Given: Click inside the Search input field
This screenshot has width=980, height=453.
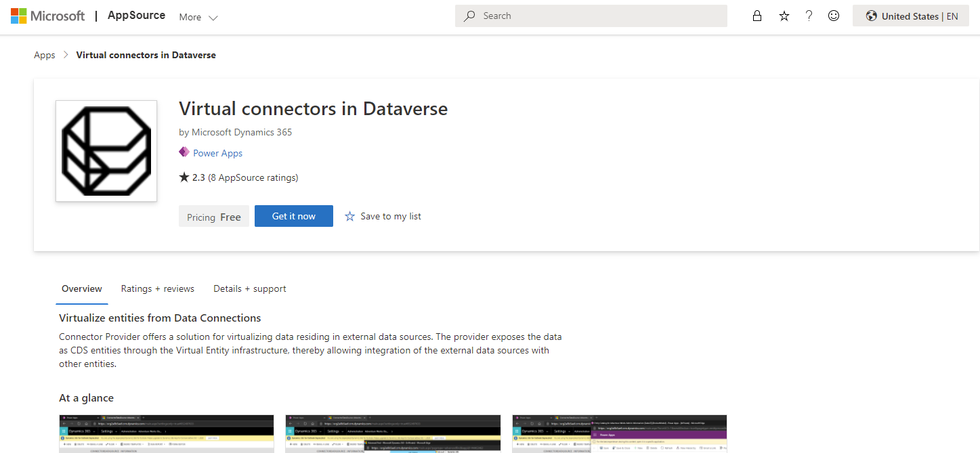Looking at the screenshot, I should pyautogui.click(x=591, y=16).
